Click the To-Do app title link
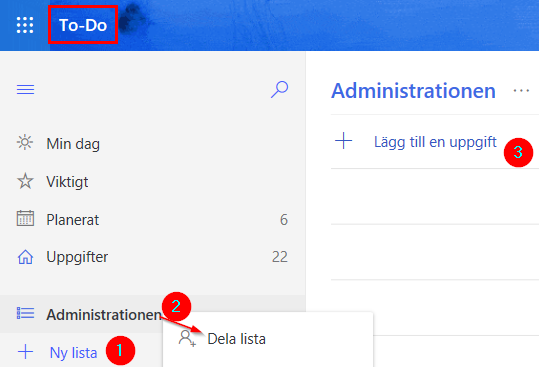This screenshot has height=367, width=539. (x=83, y=25)
